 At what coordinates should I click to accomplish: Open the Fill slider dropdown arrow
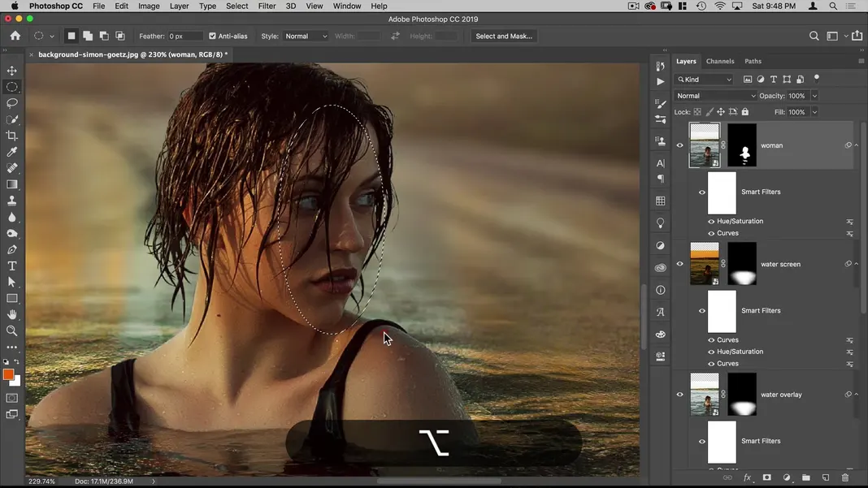pyautogui.click(x=814, y=112)
